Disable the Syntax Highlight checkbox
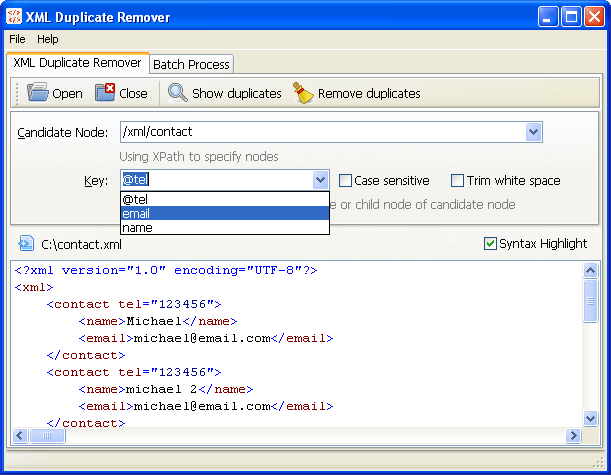This screenshot has height=475, width=611. click(490, 244)
